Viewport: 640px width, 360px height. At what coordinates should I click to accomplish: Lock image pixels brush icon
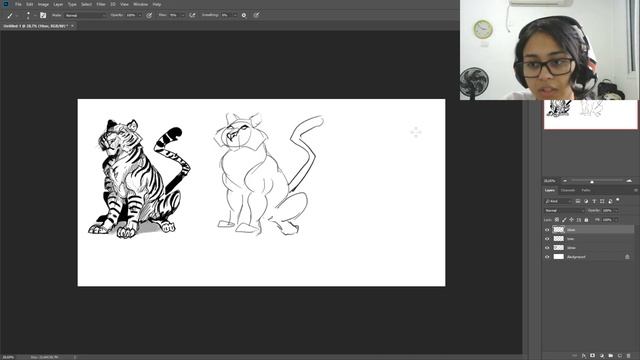pyautogui.click(x=564, y=220)
